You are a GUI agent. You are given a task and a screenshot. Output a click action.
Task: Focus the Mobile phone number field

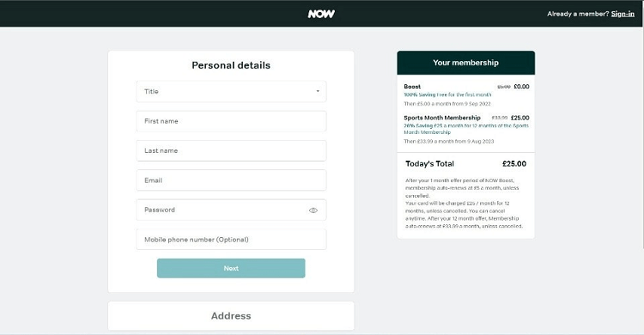point(231,240)
